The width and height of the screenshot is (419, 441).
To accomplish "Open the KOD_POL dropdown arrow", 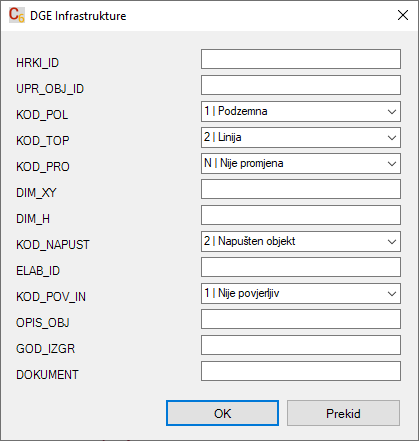I will (392, 112).
